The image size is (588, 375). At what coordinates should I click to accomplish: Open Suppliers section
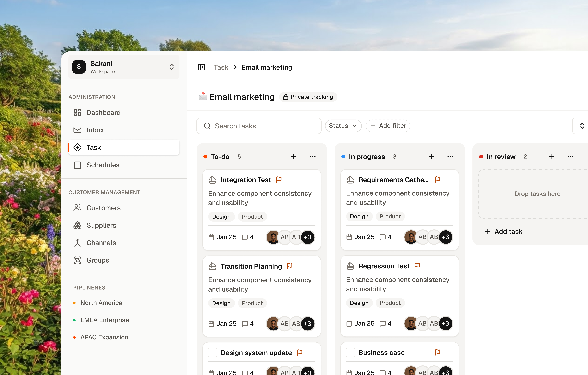click(x=124, y=225)
